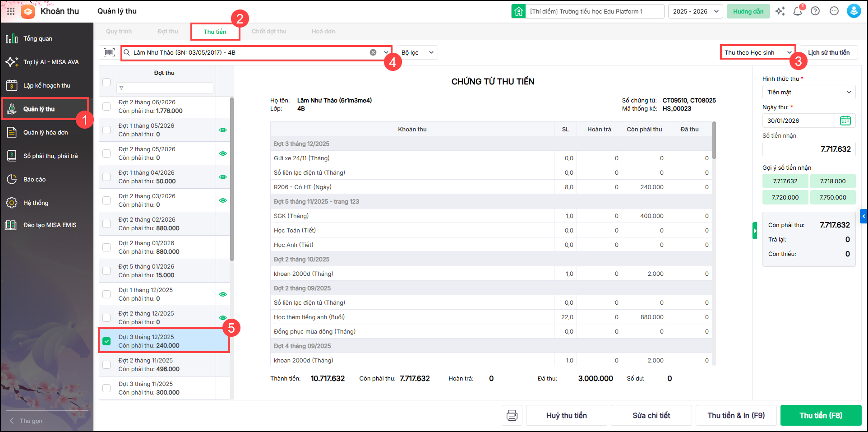Clear the student search field
The width and height of the screenshot is (868, 432).
[x=373, y=52]
